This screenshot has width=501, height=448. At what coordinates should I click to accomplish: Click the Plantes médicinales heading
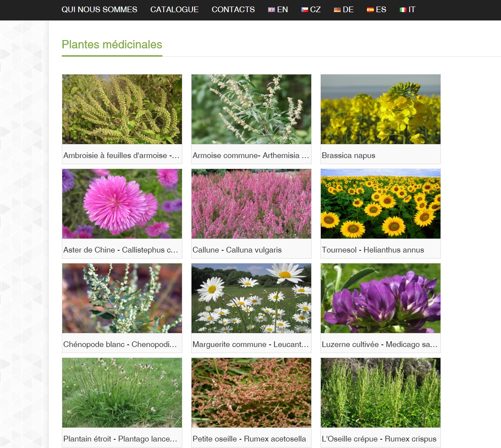tap(112, 44)
